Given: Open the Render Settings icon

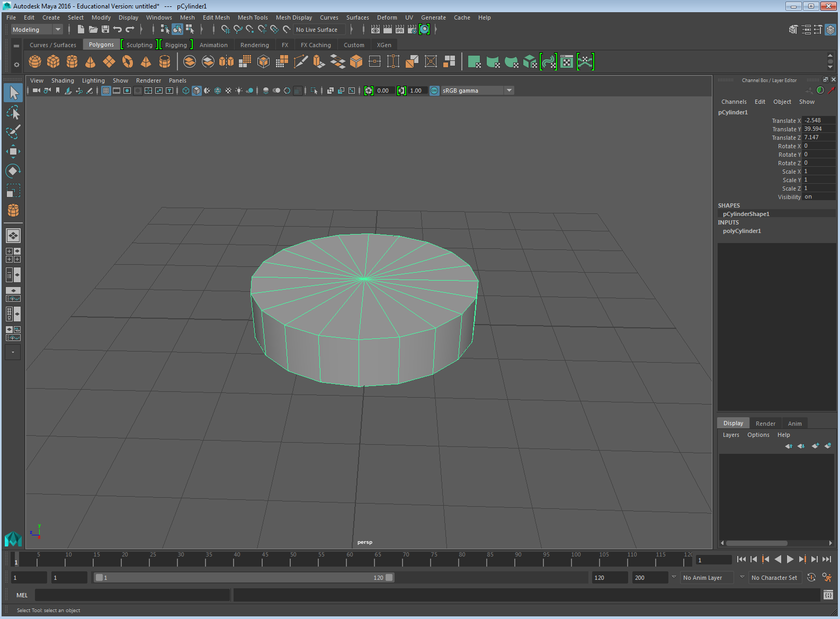Looking at the screenshot, I should coord(412,30).
